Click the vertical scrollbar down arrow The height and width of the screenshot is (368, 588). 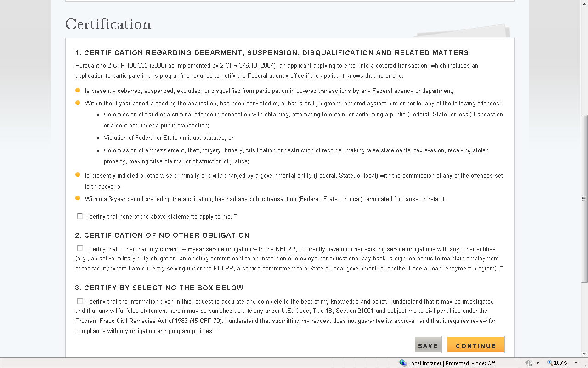point(584,354)
